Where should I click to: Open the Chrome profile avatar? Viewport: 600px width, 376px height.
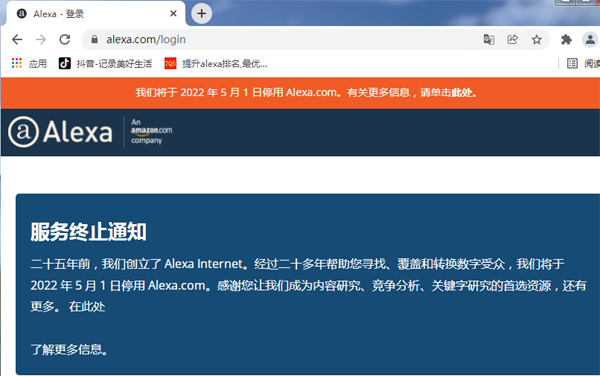point(590,39)
